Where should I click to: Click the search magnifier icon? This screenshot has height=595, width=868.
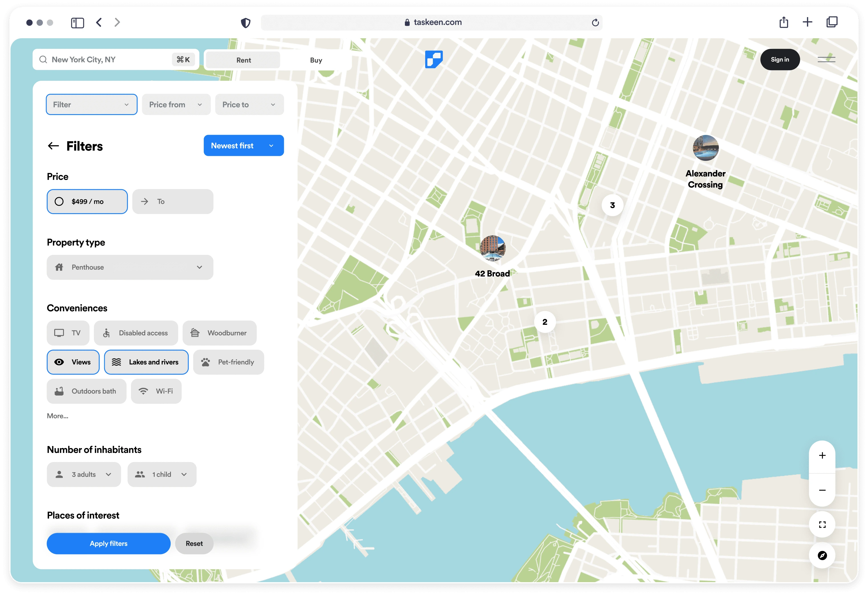coord(43,60)
